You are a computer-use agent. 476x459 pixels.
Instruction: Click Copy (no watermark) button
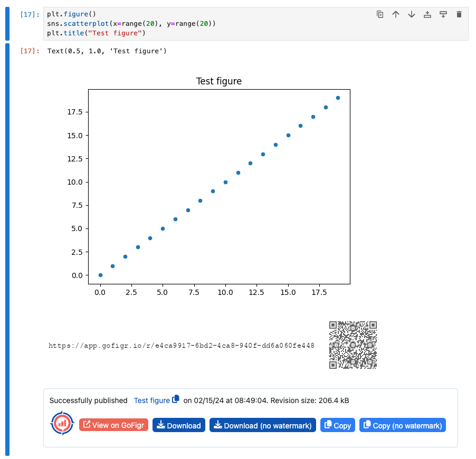coord(402,425)
